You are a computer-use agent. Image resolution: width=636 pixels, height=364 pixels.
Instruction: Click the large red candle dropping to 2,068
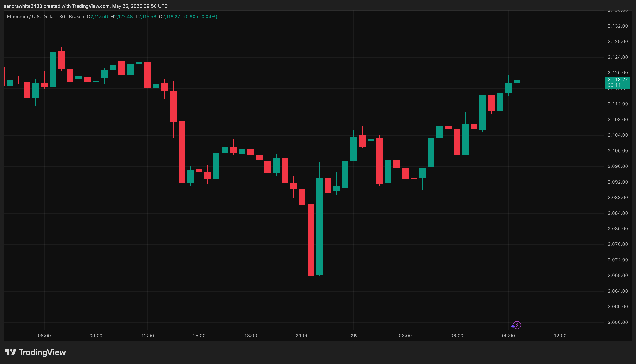click(311, 240)
